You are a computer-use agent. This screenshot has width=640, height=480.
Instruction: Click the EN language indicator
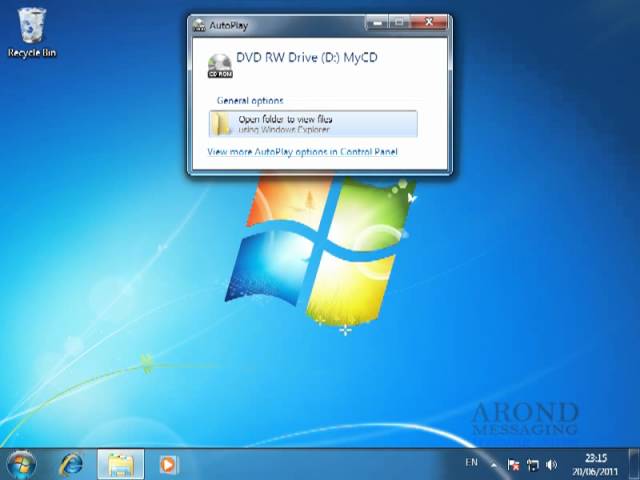click(471, 462)
